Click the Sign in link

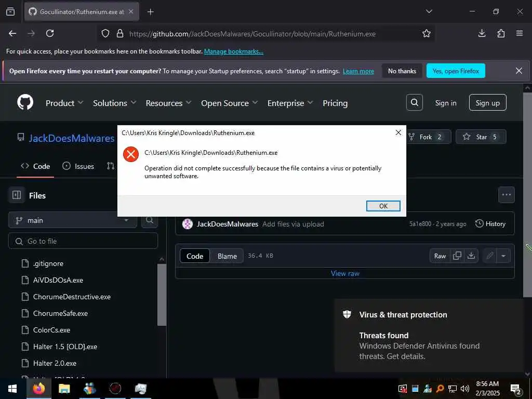coord(446,103)
